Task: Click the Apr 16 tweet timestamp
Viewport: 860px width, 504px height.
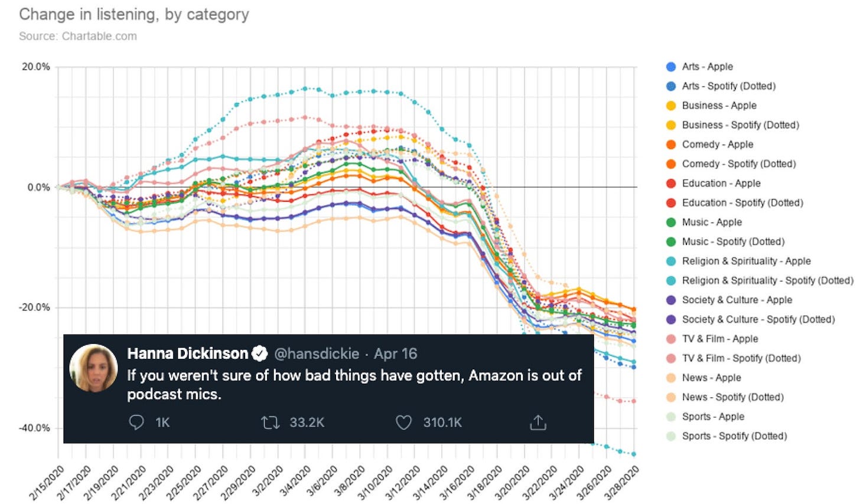Action: pyautogui.click(x=396, y=354)
